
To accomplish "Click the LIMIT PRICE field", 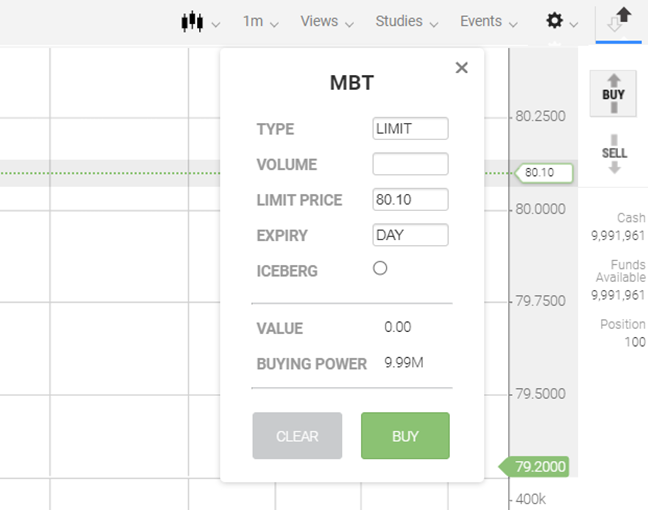I will [410, 200].
